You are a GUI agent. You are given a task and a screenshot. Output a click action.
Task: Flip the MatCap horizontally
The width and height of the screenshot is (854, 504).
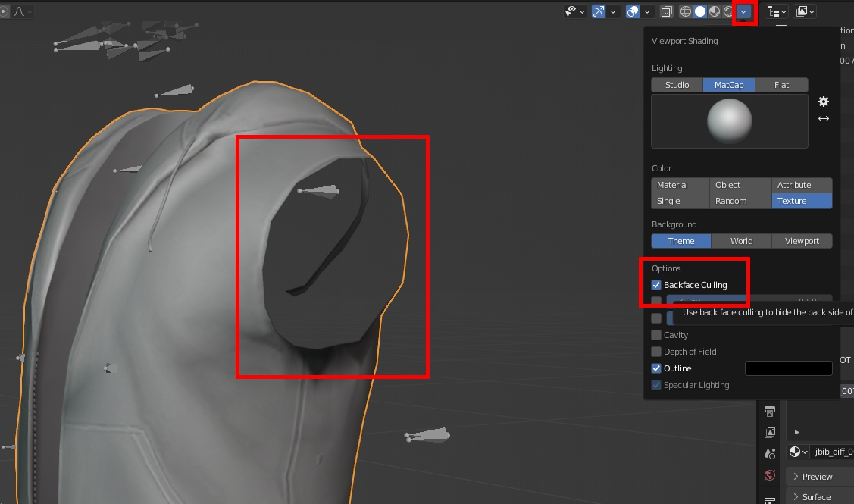point(824,119)
